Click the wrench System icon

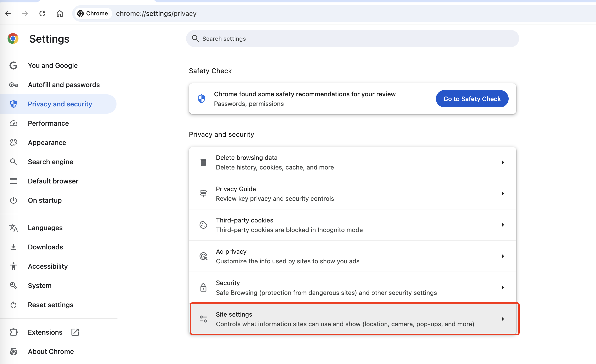[13, 286]
